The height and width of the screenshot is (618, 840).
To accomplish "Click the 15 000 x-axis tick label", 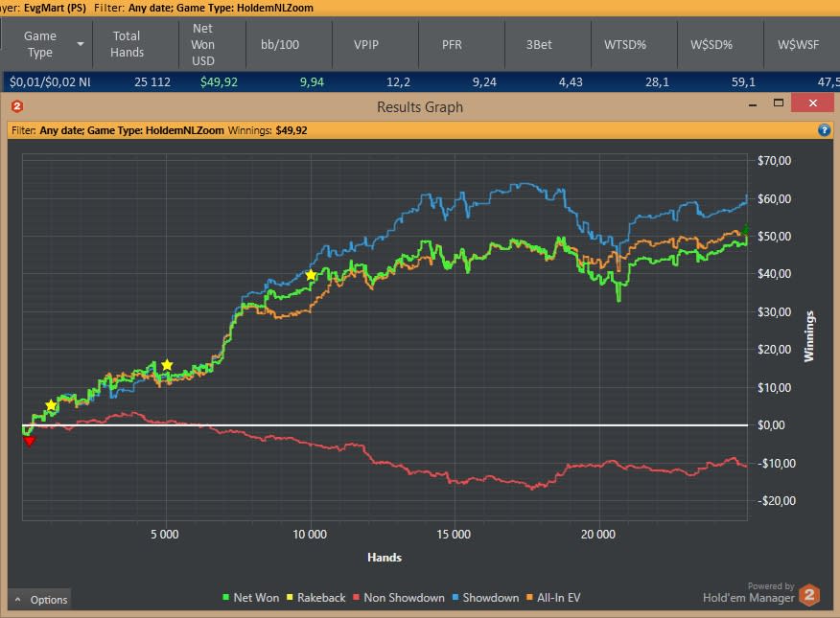I will (x=454, y=534).
